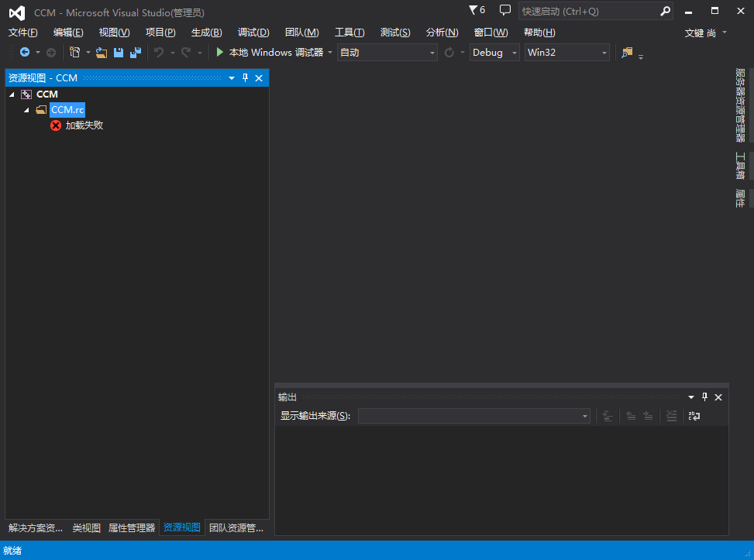The image size is (754, 560).
Task: Click the quick launch search magnifier icon
Action: tap(665, 11)
